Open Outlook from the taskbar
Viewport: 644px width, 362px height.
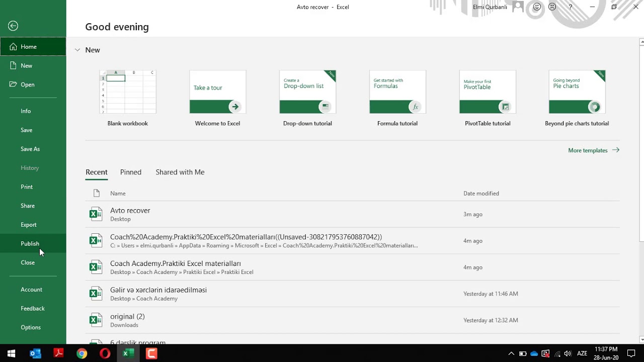click(35, 353)
